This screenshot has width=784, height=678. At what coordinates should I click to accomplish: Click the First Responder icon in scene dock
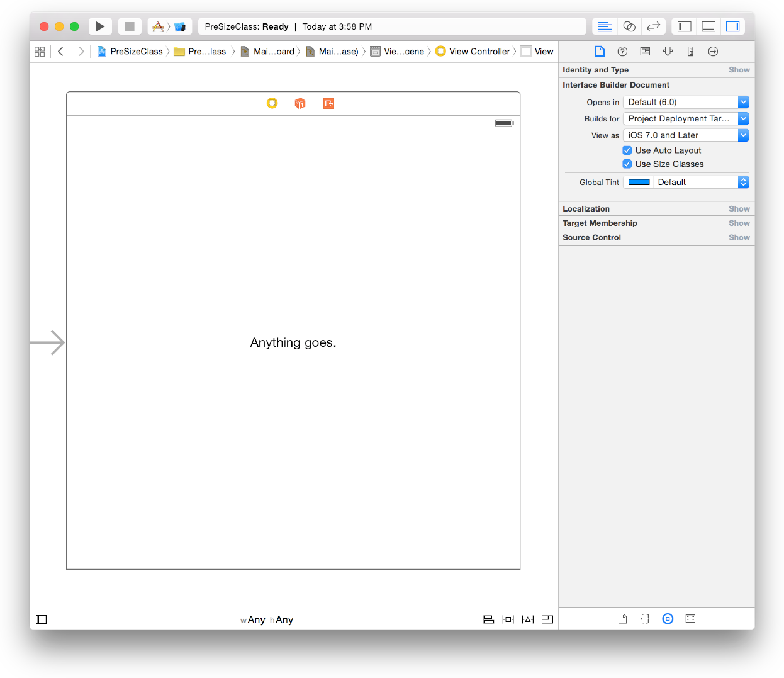[300, 103]
